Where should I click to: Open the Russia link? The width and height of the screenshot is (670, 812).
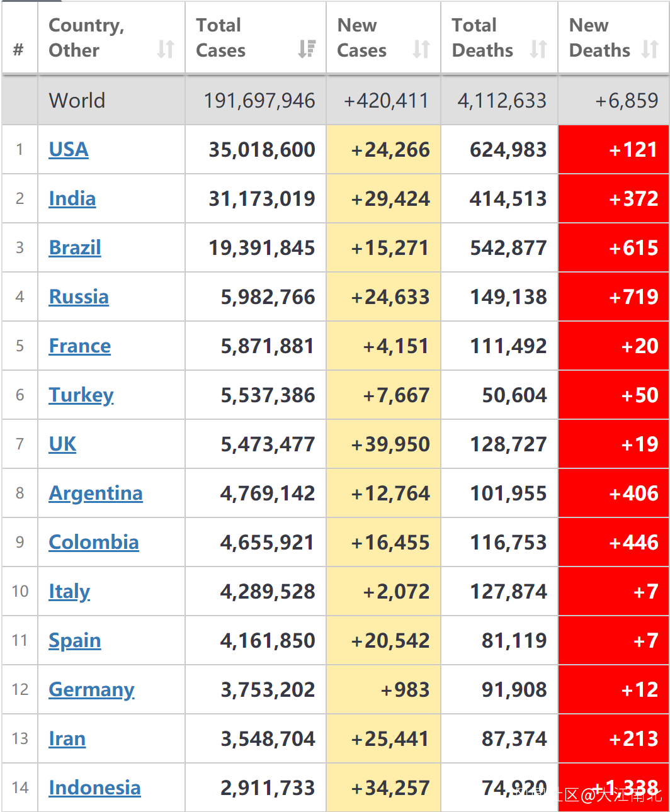pyautogui.click(x=79, y=297)
